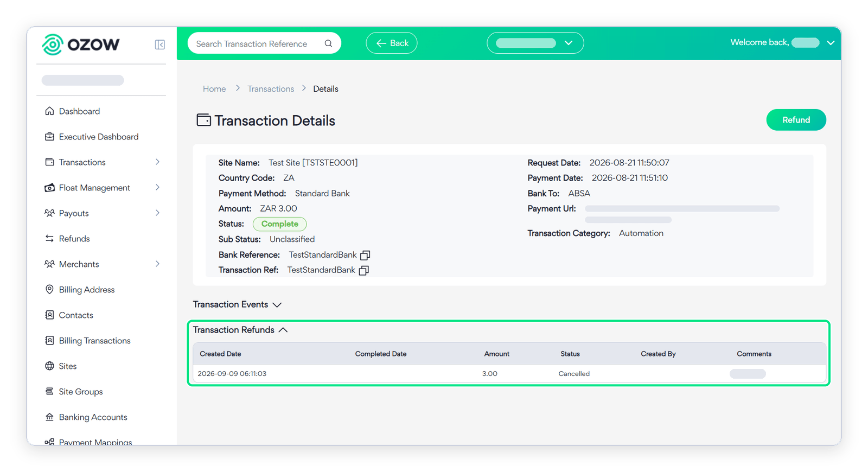The image size is (868, 472).
Task: Open Banking Accounts menu item
Action: pyautogui.click(x=93, y=417)
